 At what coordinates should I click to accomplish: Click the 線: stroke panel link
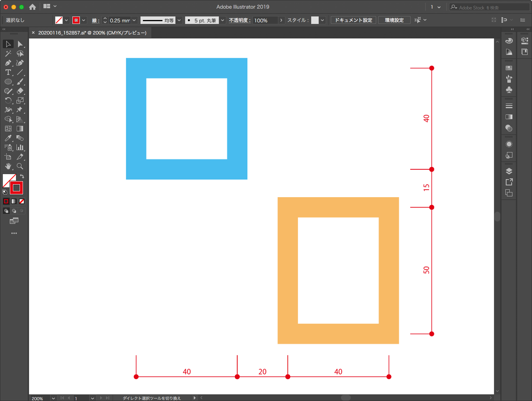96,20
